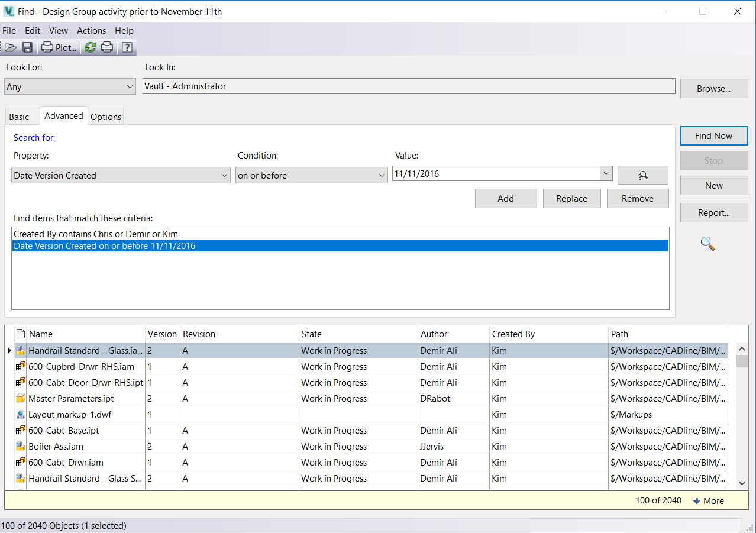Click the Replace criteria button
The width and height of the screenshot is (756, 533).
pyautogui.click(x=571, y=198)
